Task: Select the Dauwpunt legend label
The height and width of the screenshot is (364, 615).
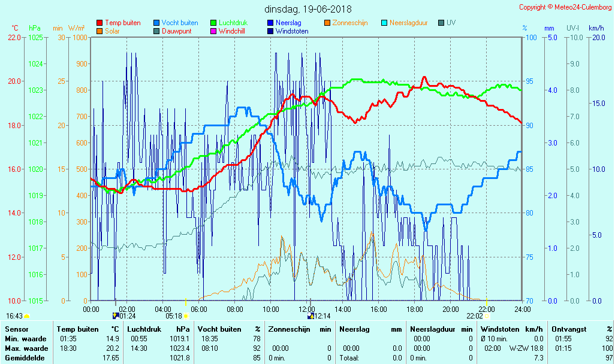Action: 177,31
